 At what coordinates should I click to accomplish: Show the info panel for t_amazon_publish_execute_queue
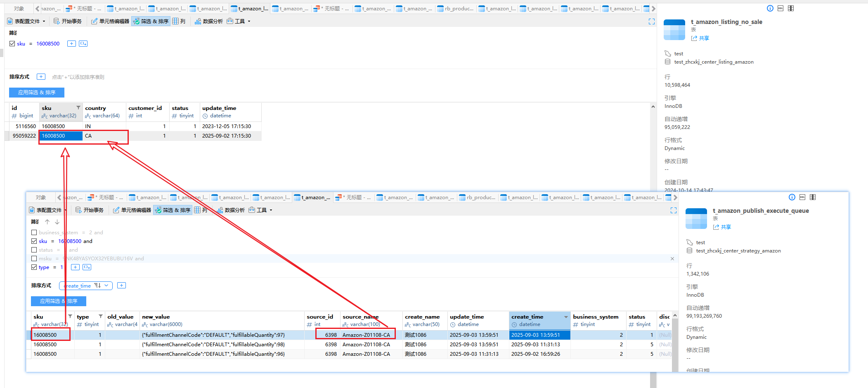(792, 197)
